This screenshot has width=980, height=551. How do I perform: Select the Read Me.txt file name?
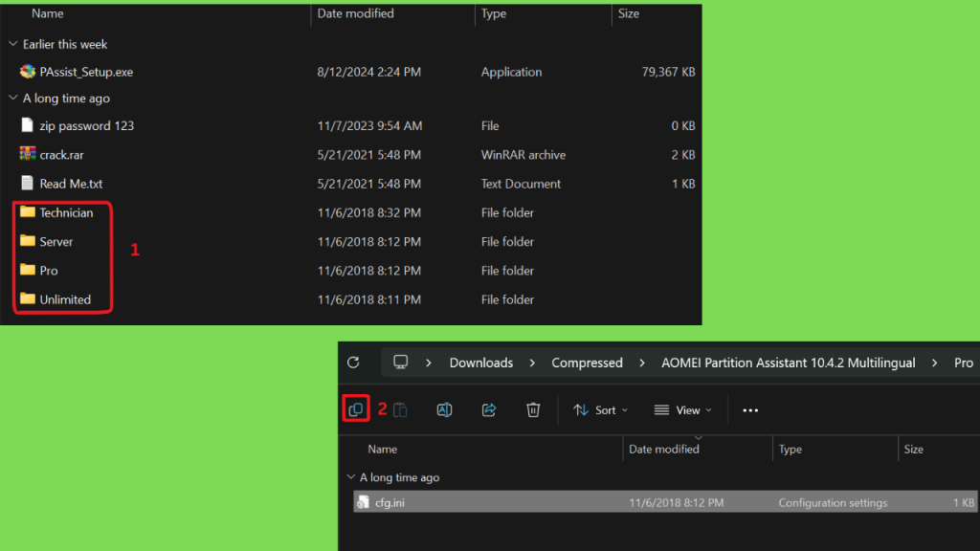pyautogui.click(x=71, y=184)
